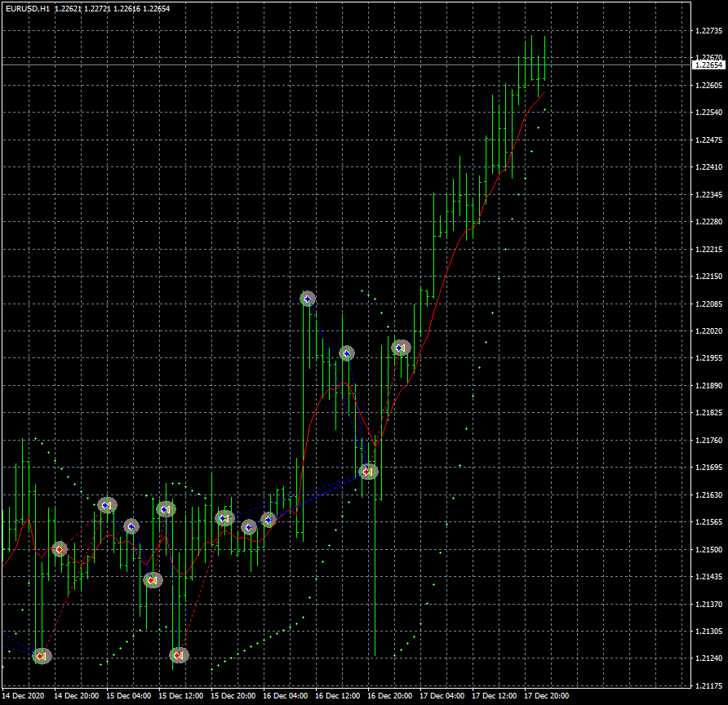728x705 pixels.
Task: Click the 1.21695 price scale label
Action: pyautogui.click(x=709, y=468)
